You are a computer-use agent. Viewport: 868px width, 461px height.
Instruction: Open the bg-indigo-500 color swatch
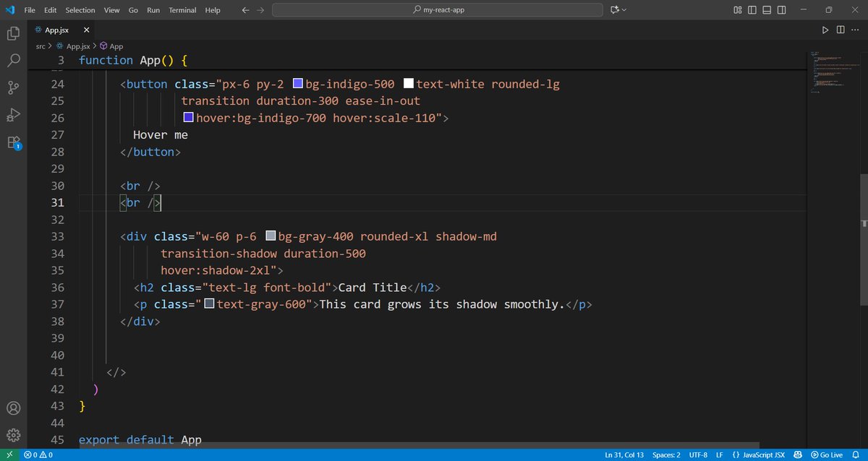(x=297, y=84)
